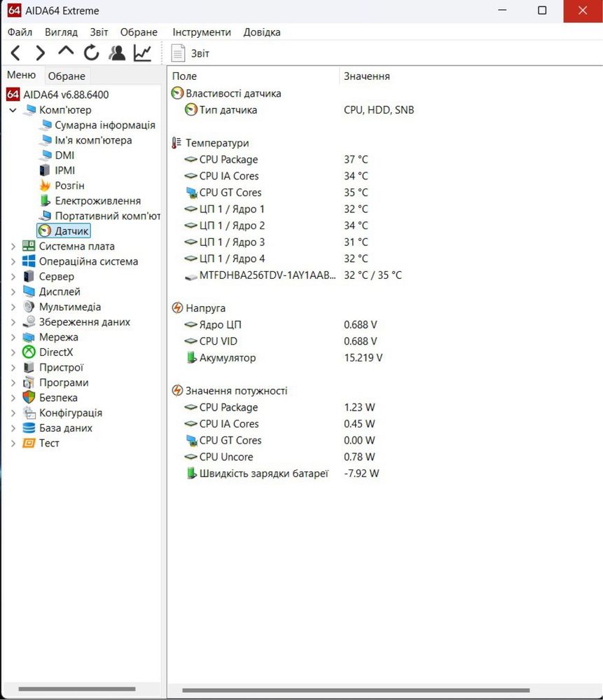The image size is (603, 700).
Task: Click the Розгін flame icon
Action: pos(45,185)
